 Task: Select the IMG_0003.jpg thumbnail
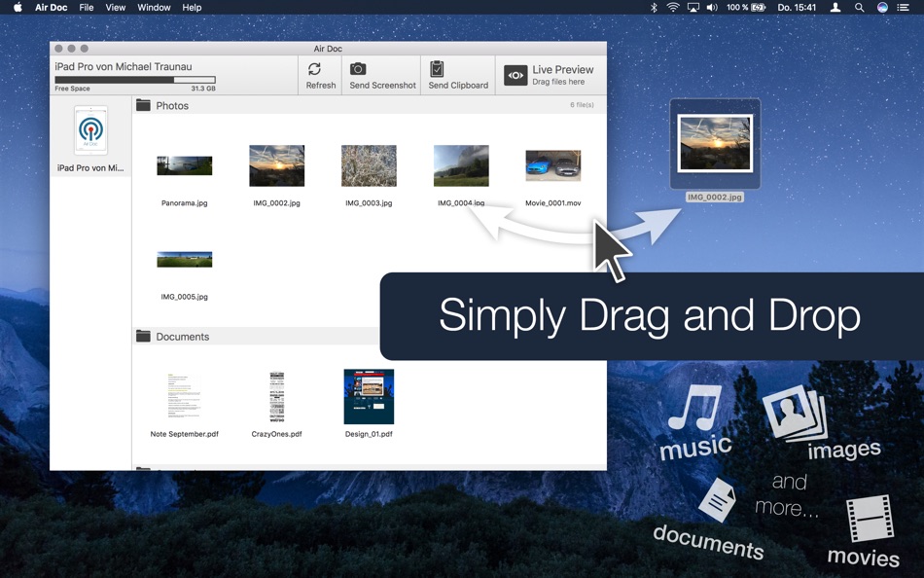pos(369,165)
